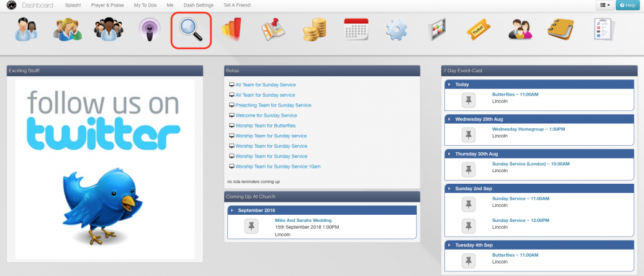Open Sunday Service ~ 11:00AM event
This screenshot has width=644, height=276.
[520, 198]
